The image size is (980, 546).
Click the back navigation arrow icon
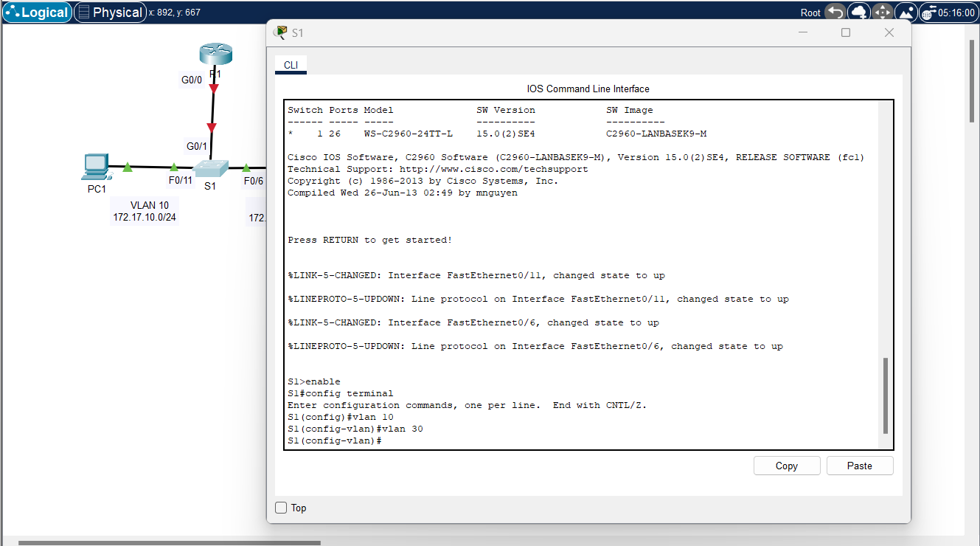pos(835,12)
